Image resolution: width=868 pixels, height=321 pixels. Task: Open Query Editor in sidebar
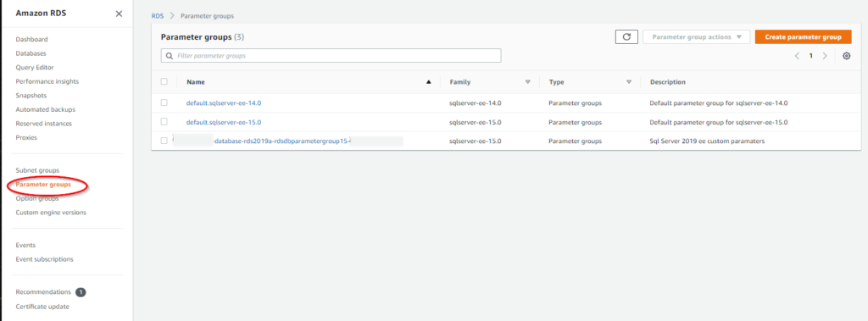pos(35,68)
